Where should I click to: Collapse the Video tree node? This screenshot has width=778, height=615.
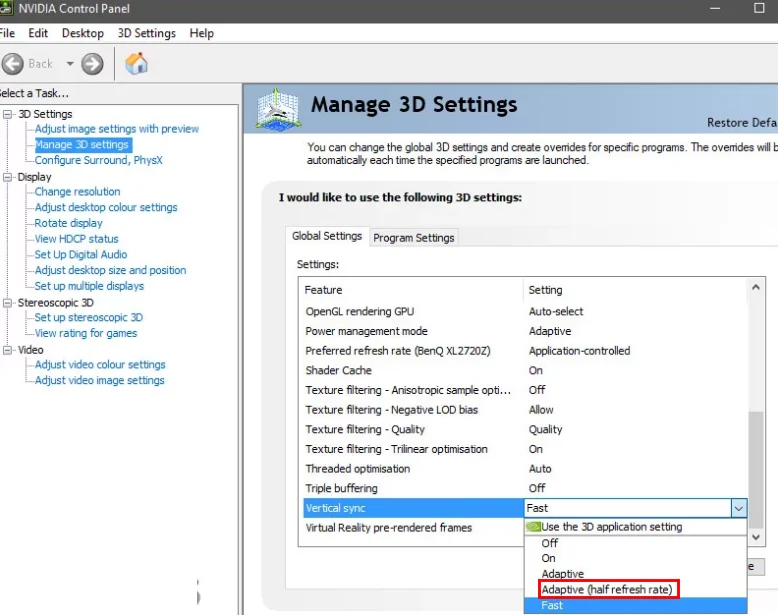click(x=7, y=350)
